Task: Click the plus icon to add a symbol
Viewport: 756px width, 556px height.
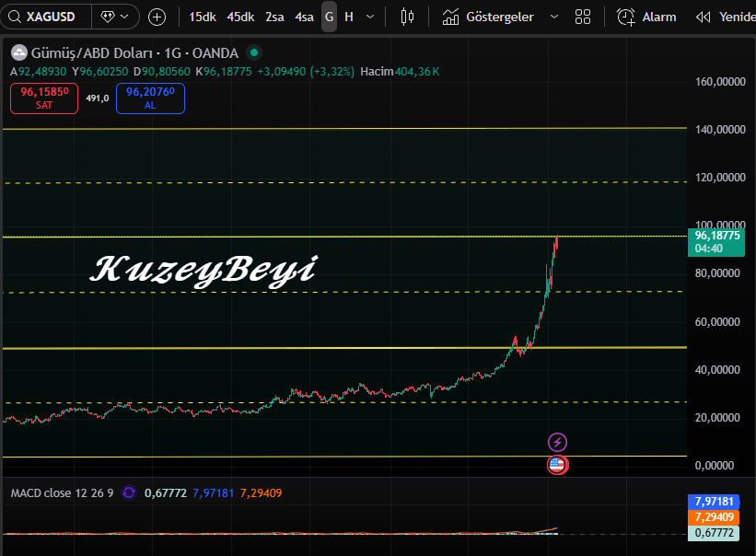Action: (157, 16)
